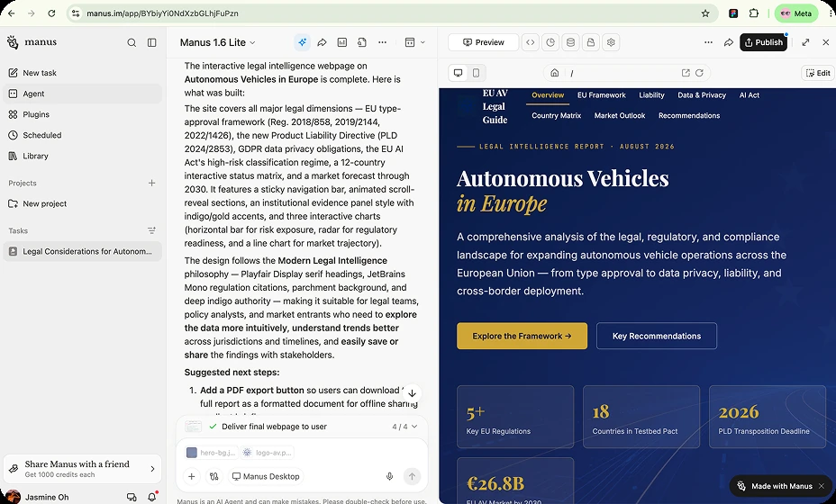The height and width of the screenshot is (504, 836).
Task: Open the connectors icon in message box
Action: [x=214, y=476]
